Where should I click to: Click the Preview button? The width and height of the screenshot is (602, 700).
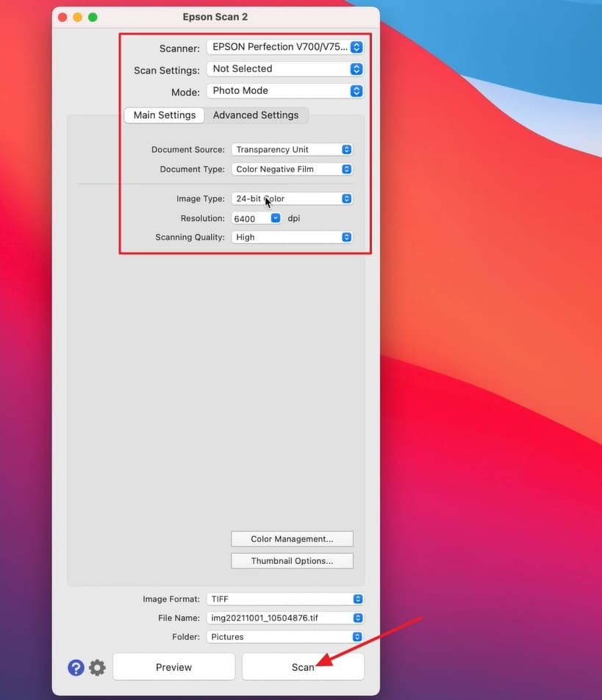tap(173, 667)
